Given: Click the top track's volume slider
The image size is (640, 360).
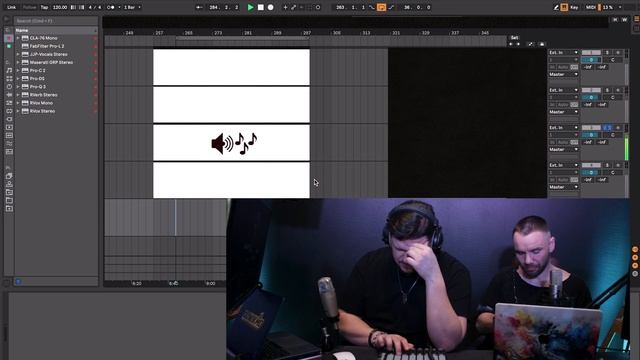Looking at the screenshot, I should (591, 60).
